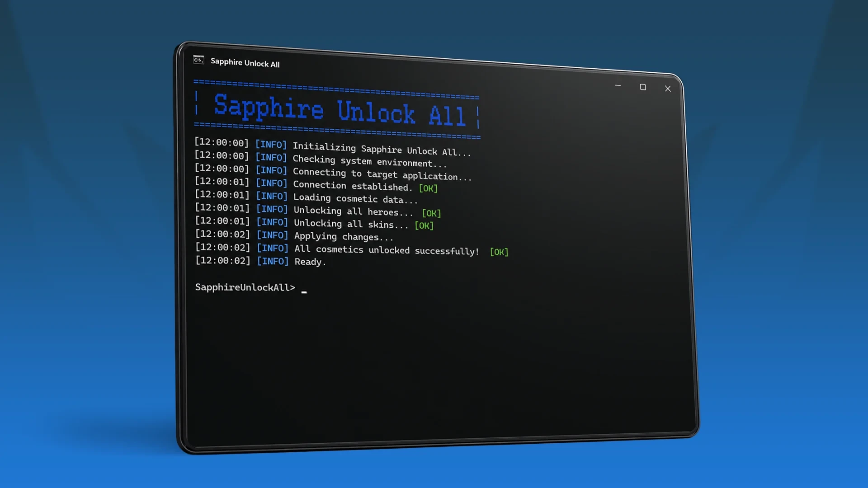This screenshot has width=868, height=488.
Task: Click the 'All cosmetics unlocked successfully!' message
Action: tap(387, 250)
